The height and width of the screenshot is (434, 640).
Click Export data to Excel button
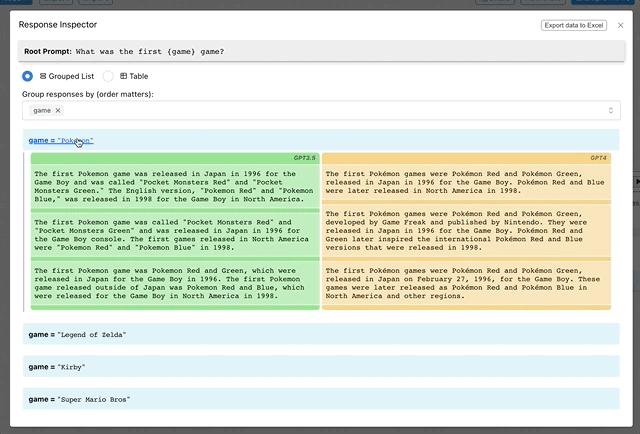574,25
